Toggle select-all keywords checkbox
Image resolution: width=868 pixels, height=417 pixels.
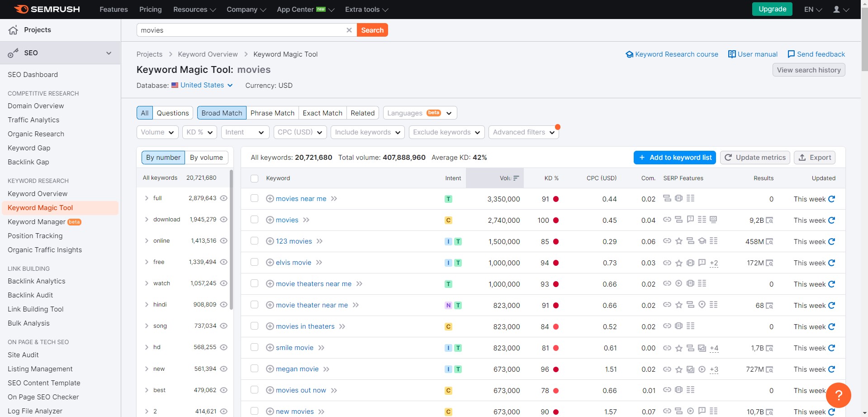pos(255,178)
